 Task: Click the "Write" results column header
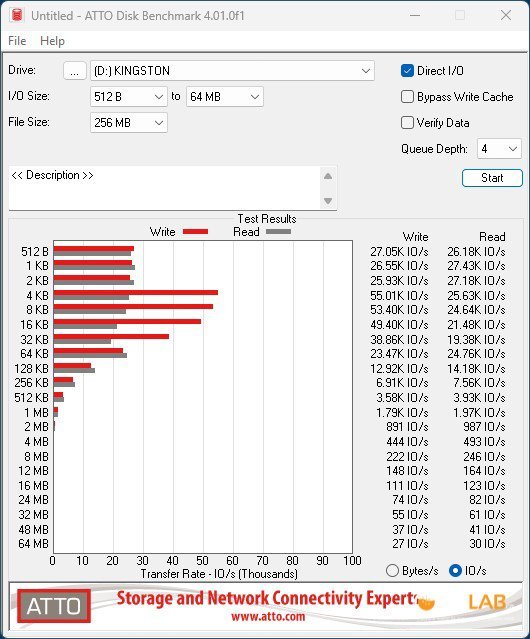(416, 237)
